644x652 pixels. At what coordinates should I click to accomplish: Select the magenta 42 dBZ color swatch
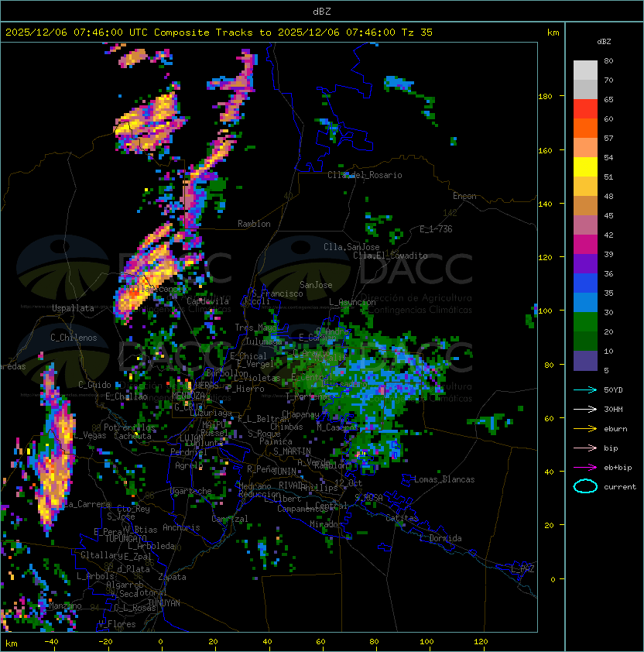click(585, 245)
